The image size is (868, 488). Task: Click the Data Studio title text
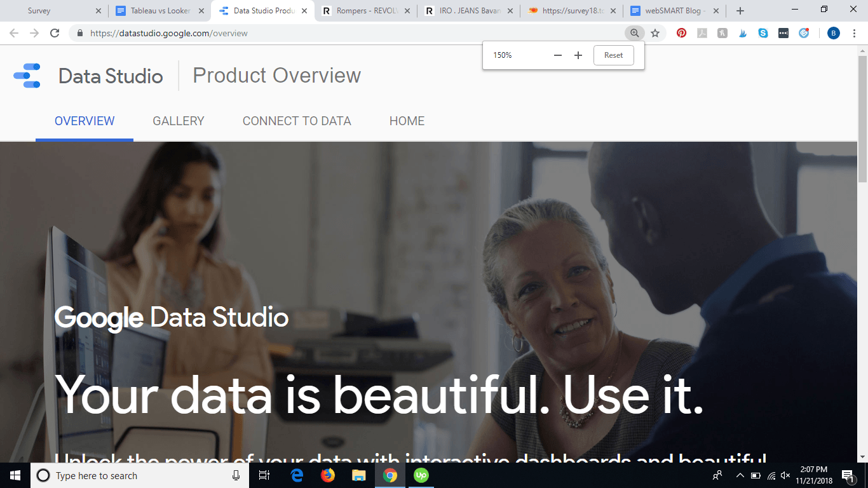click(x=111, y=76)
